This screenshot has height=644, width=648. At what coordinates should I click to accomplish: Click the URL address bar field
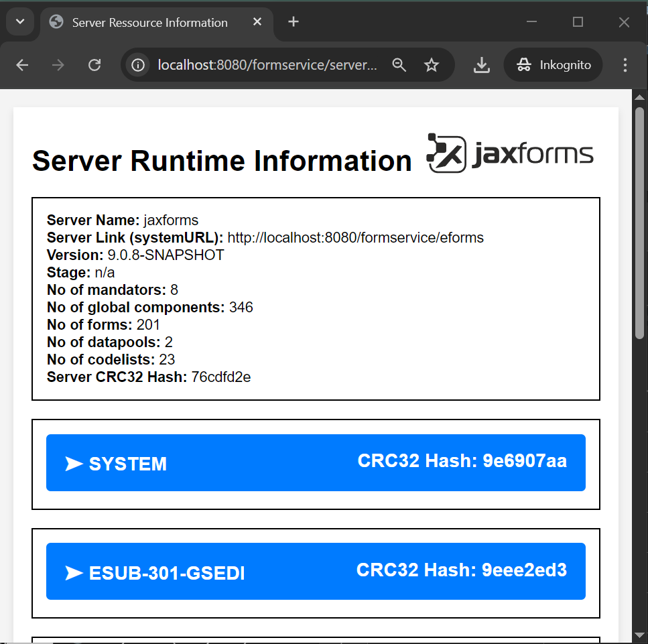point(267,65)
